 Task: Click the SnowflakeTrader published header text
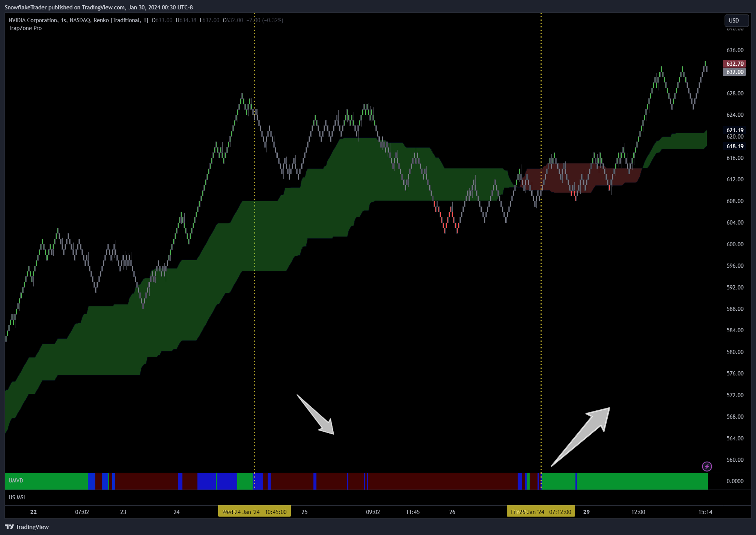pyautogui.click(x=99, y=8)
